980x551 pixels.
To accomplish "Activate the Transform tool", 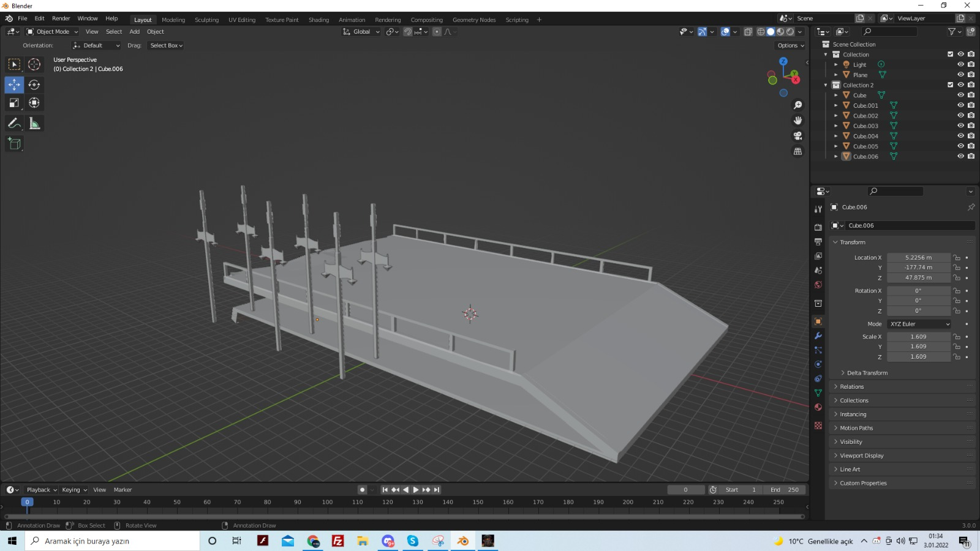I will point(34,103).
